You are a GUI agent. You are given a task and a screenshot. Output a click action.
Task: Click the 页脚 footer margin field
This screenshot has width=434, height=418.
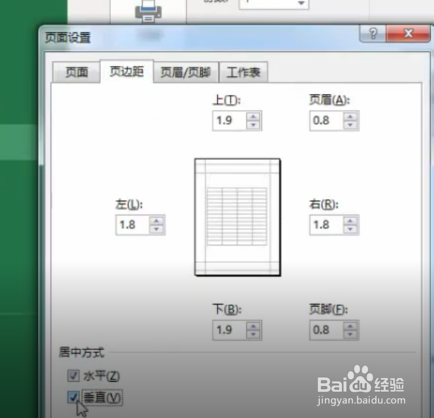pyautogui.click(x=326, y=330)
